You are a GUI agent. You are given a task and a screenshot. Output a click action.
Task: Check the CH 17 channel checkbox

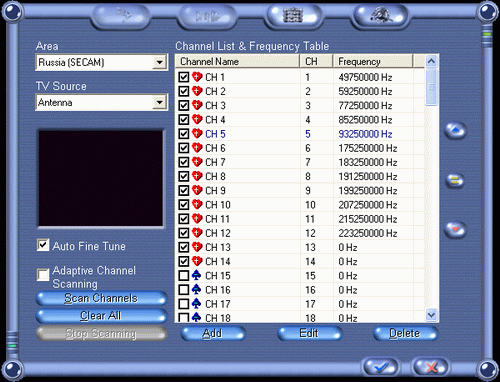pyautogui.click(x=184, y=304)
